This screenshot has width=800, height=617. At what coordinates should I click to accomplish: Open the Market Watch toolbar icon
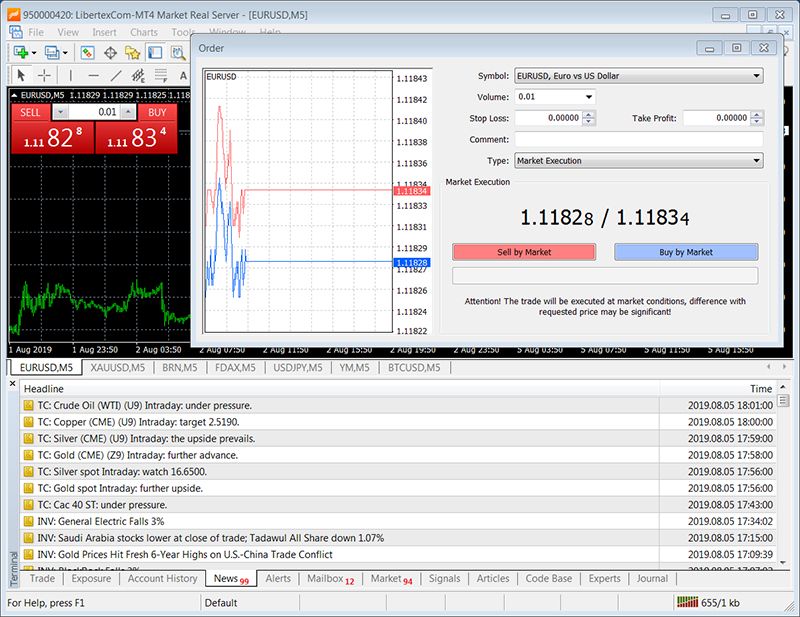(87, 53)
